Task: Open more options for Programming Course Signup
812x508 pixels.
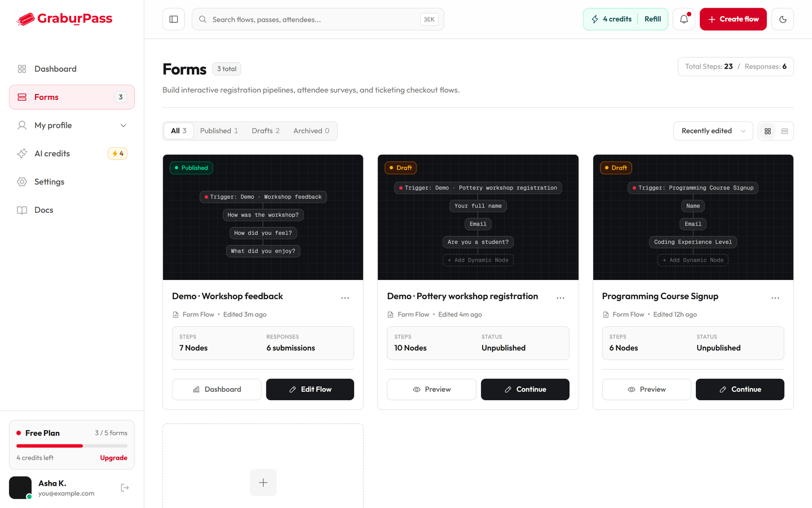Action: click(x=775, y=298)
